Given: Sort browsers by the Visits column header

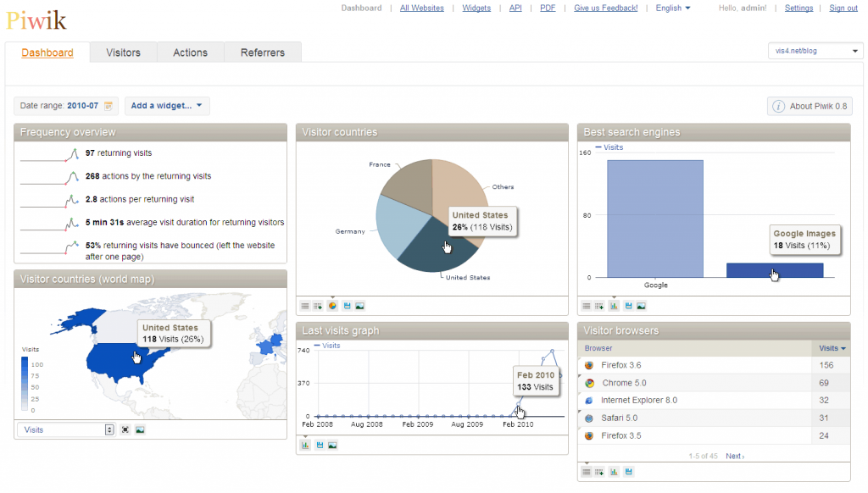Looking at the screenshot, I should 831,348.
